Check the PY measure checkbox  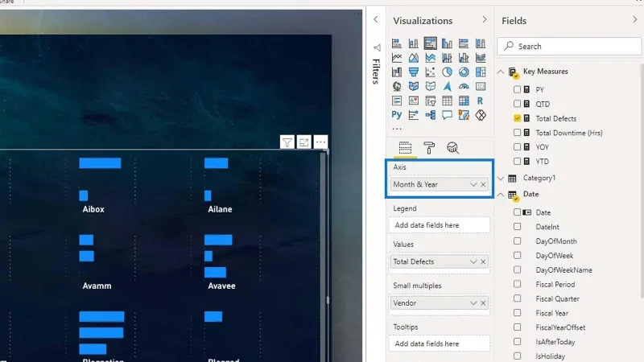point(517,89)
